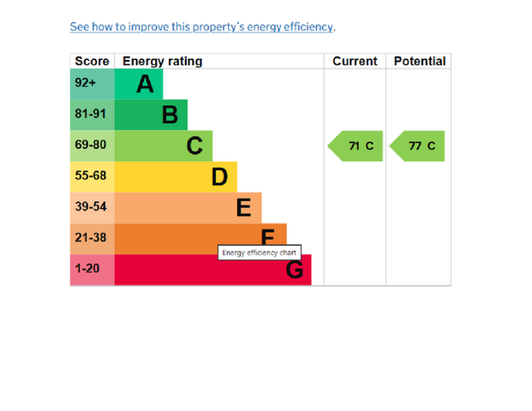
Task: Click the light green C rating bar
Action: point(163,146)
